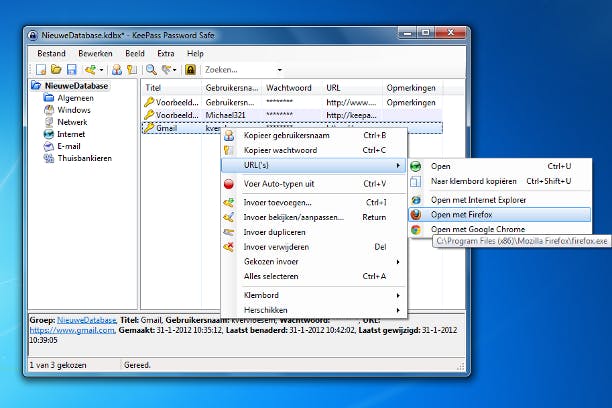
Task: Click the Google Chrome icon in submenu
Action: click(x=416, y=230)
